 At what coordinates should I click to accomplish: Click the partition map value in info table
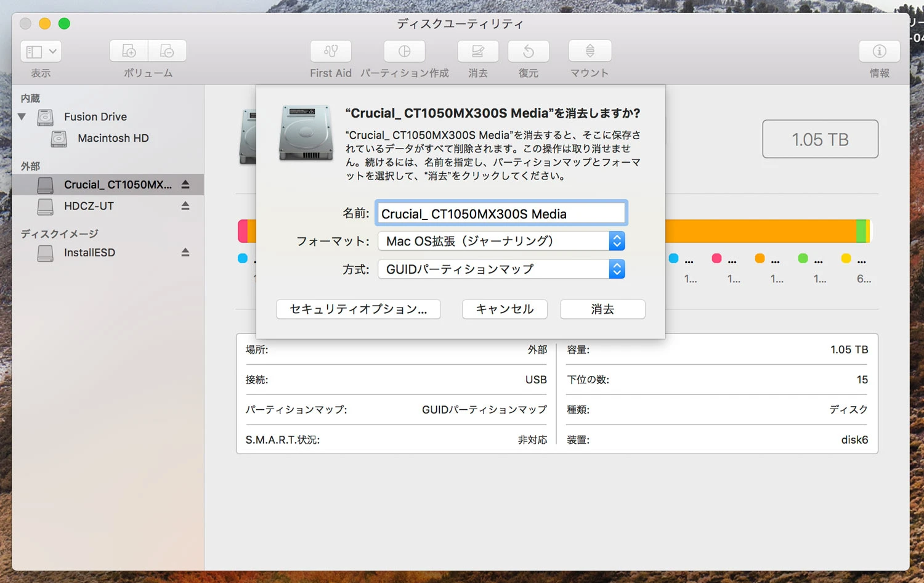coord(484,410)
